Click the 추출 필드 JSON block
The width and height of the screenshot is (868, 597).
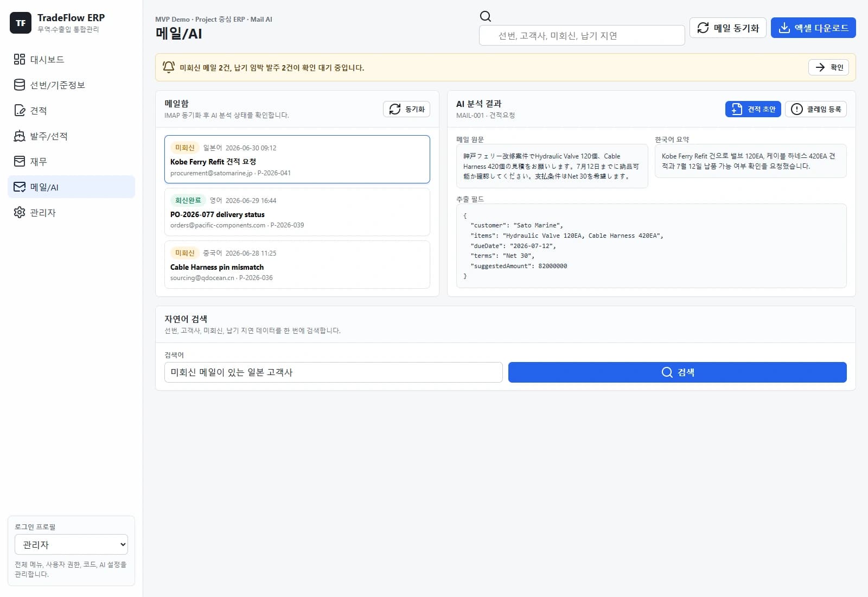click(652, 246)
